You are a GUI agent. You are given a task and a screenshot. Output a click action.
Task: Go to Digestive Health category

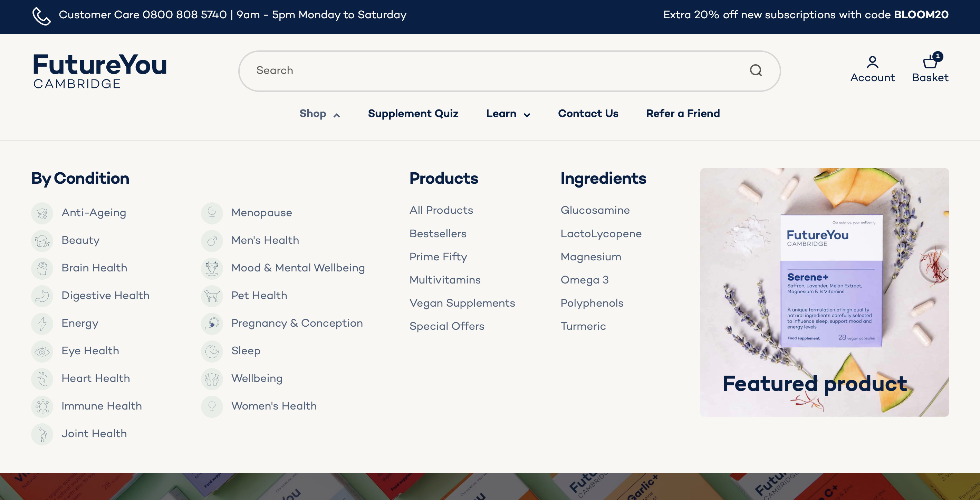click(x=105, y=296)
